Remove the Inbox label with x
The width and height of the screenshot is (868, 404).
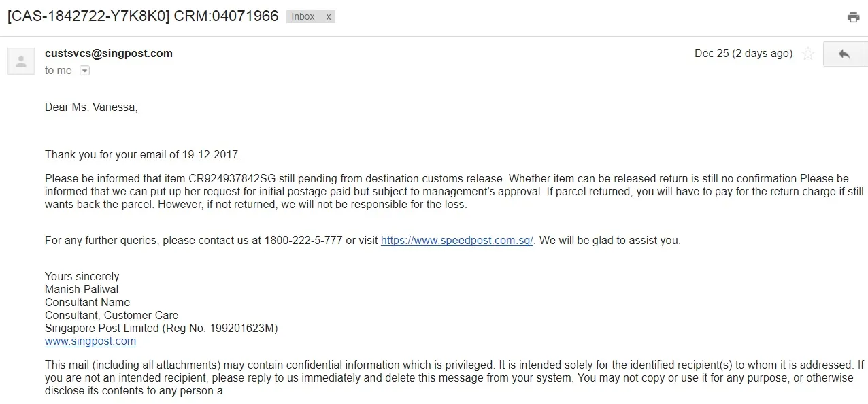(x=328, y=16)
